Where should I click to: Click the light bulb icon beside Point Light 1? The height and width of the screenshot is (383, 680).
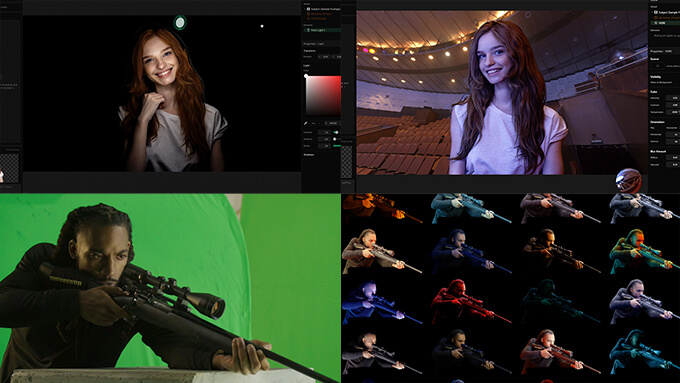point(308,30)
